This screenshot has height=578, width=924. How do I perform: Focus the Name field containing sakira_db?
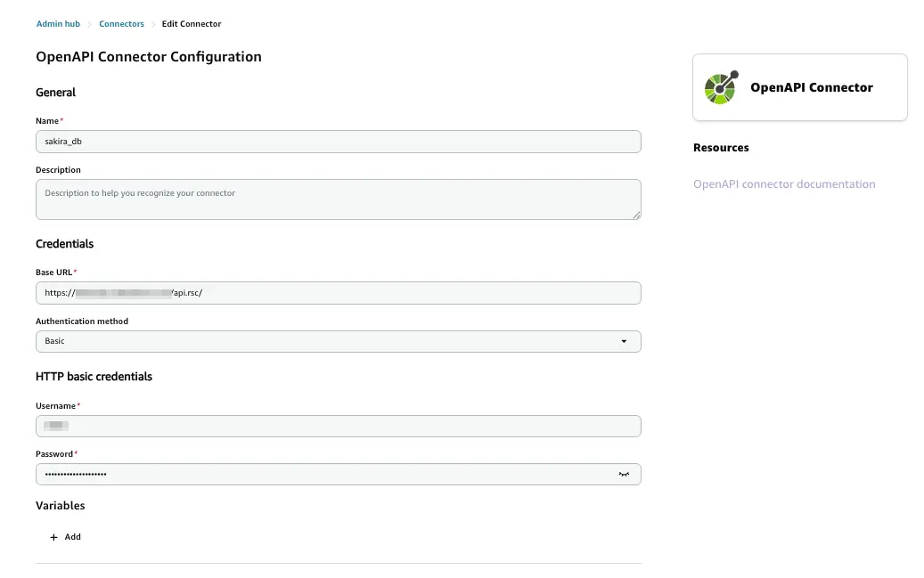[339, 142]
